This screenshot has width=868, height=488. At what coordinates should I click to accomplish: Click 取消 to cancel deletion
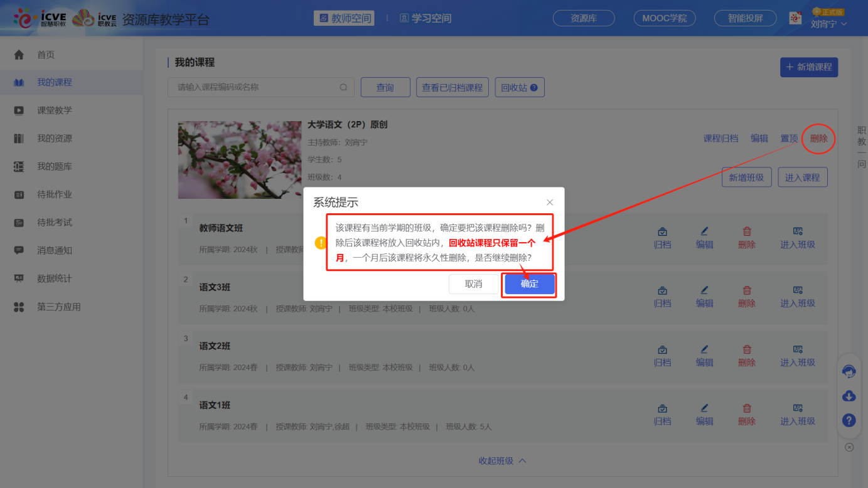coord(473,284)
